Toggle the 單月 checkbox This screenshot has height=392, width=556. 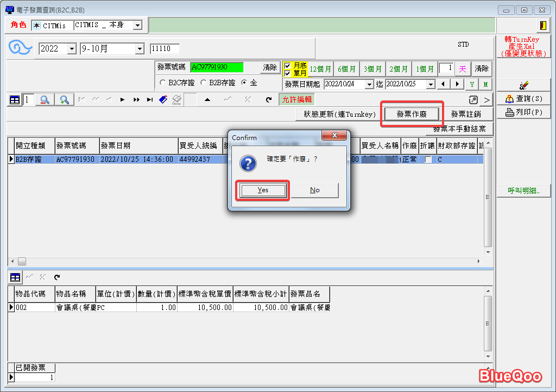(x=288, y=73)
